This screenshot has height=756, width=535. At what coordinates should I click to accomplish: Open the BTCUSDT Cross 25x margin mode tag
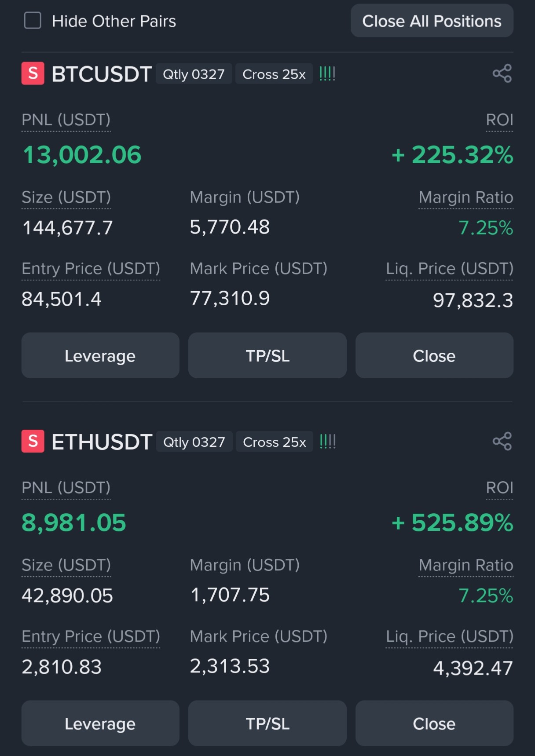(274, 74)
